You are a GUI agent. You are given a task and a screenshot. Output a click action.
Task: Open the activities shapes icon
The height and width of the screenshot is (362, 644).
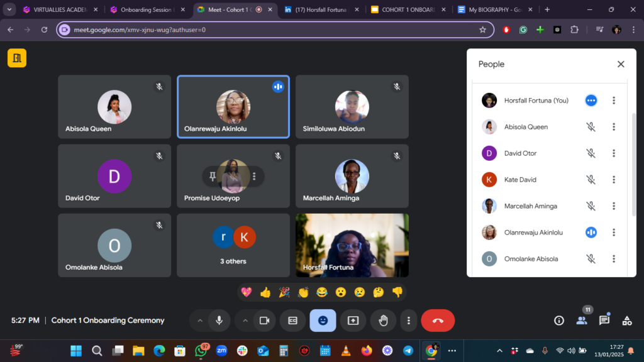pyautogui.click(x=627, y=321)
